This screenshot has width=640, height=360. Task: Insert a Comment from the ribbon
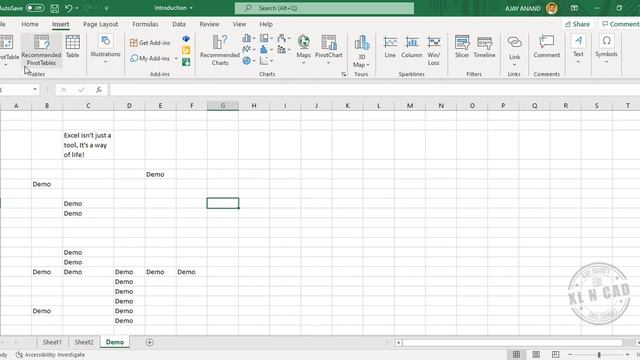point(547,47)
